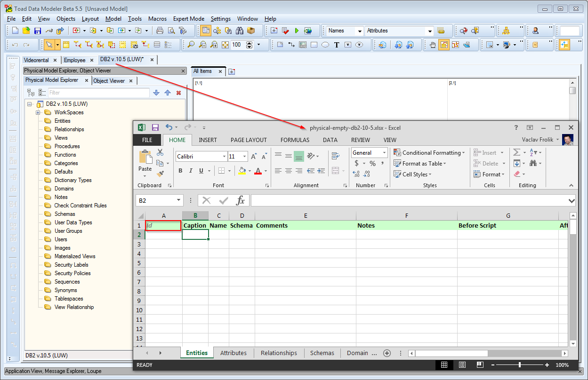The width and height of the screenshot is (588, 380).
Task: Choose the text label T tool in Toad
Action: point(337,45)
